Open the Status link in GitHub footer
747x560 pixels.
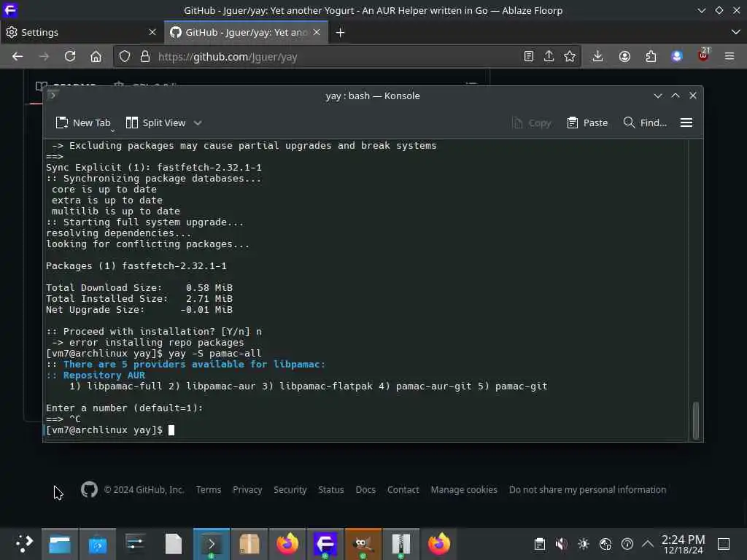pyautogui.click(x=331, y=489)
